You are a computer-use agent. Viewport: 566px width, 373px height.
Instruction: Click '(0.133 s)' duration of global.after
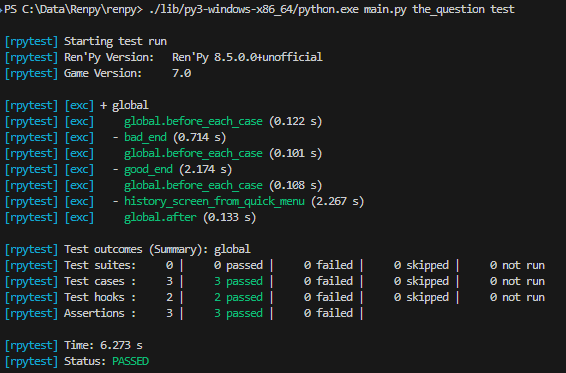229,217
